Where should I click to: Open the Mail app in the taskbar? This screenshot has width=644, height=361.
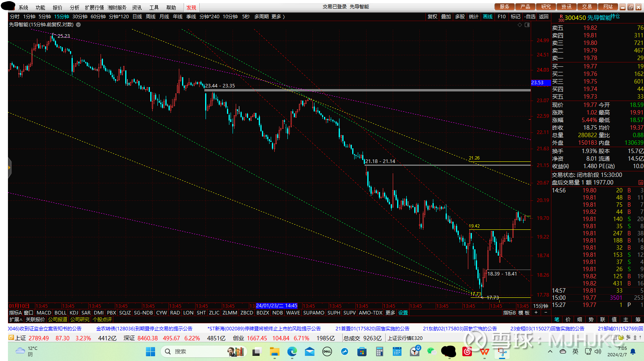pos(310,351)
